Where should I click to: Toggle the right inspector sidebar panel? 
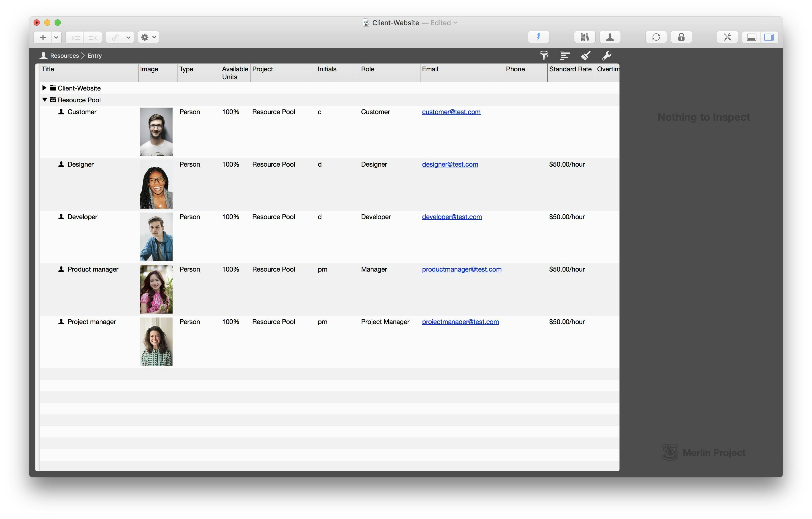tap(769, 37)
